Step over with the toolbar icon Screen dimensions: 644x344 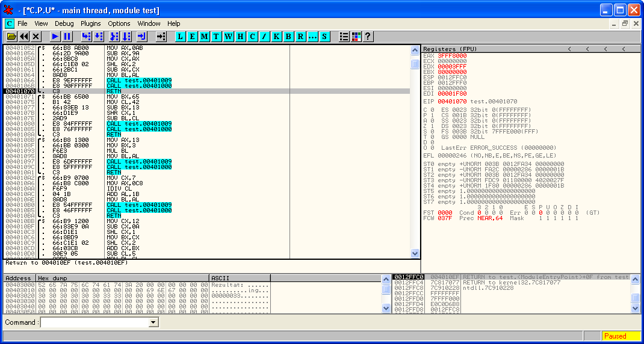tap(99, 37)
